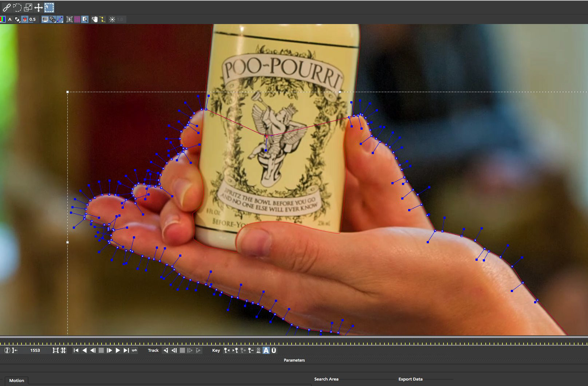Image resolution: width=588 pixels, height=386 pixels.
Task: Go to previous keyframe
Action: click(x=227, y=350)
